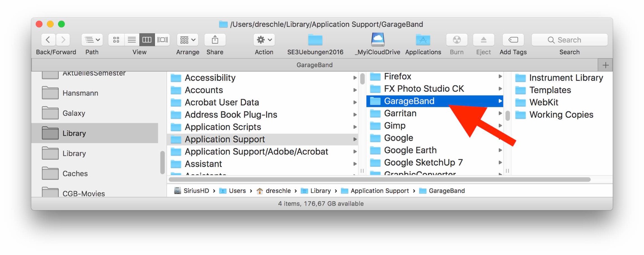Image resolution: width=644 pixels, height=255 pixels.
Task: Switch to Cover Flow view
Action: tap(162, 40)
